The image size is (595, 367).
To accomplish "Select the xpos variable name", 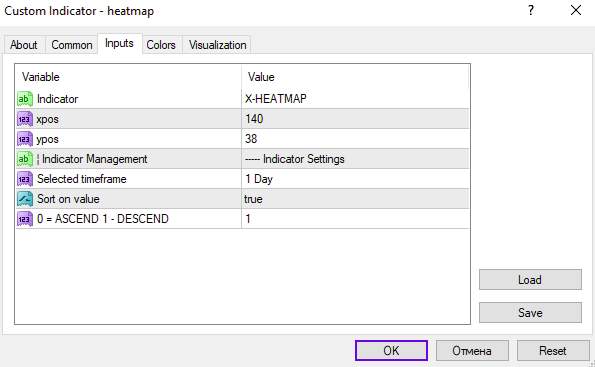I will 47,119.
